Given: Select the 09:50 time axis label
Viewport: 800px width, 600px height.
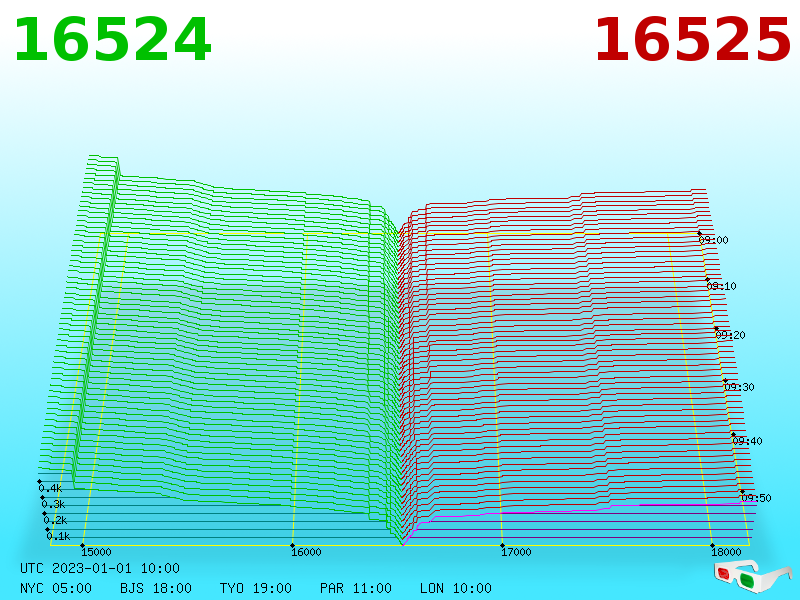Looking at the screenshot, I should (756, 498).
